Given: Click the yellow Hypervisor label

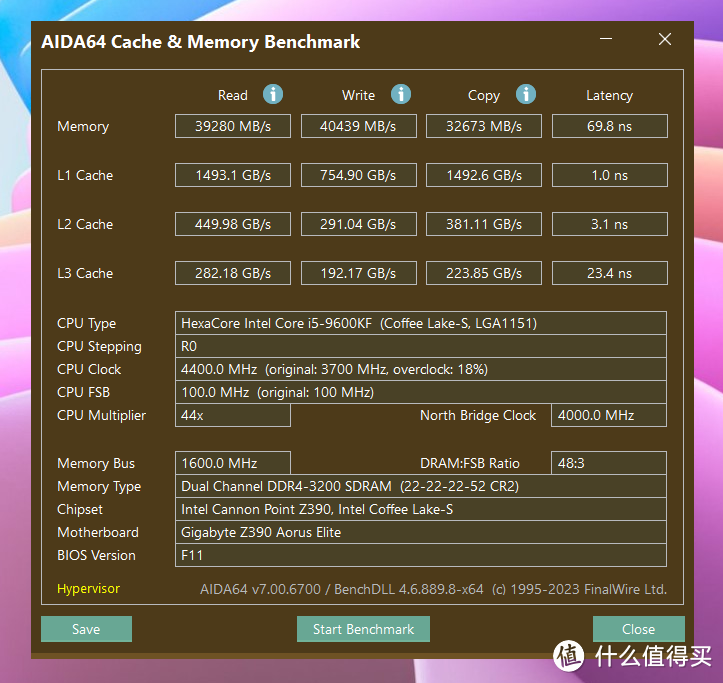Looking at the screenshot, I should point(89,588).
